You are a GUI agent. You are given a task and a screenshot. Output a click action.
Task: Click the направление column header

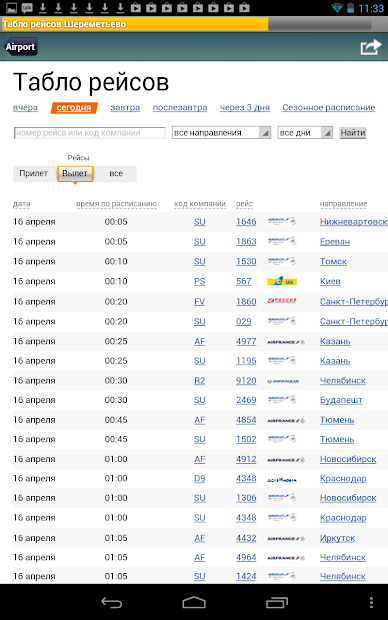click(343, 204)
